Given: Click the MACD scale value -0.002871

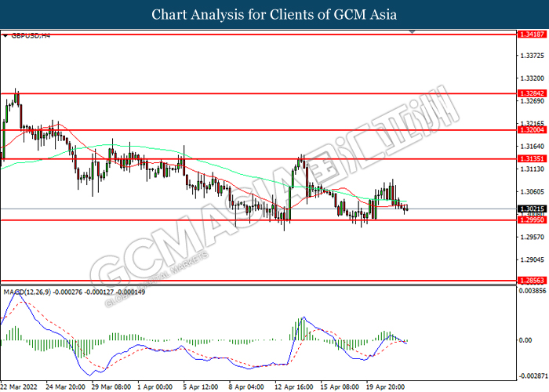Looking at the screenshot, I should 533,376.
